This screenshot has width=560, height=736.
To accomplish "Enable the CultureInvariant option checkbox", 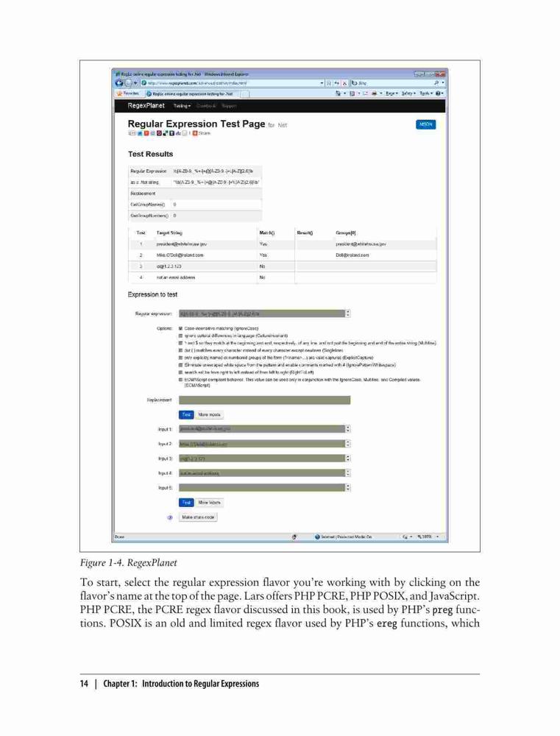I will click(x=181, y=336).
